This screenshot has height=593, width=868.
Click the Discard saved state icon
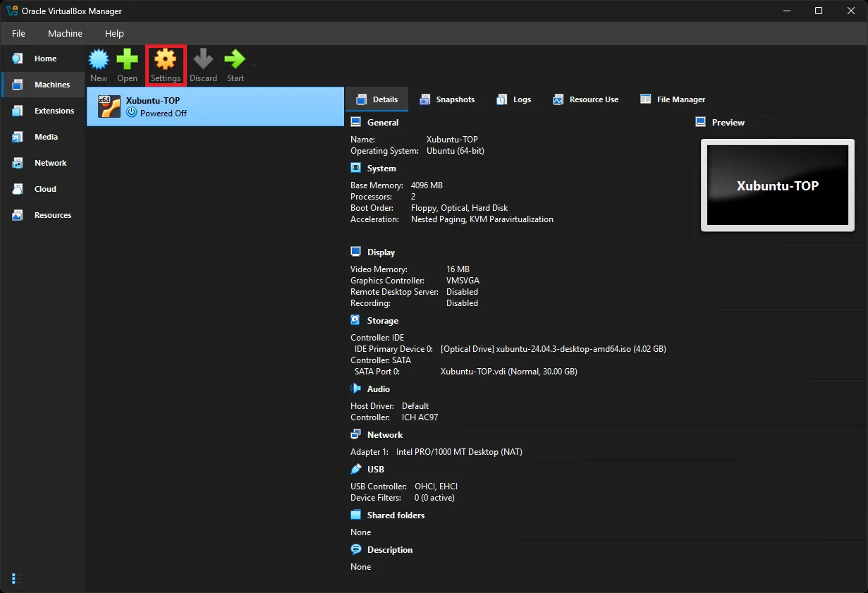tap(203, 65)
